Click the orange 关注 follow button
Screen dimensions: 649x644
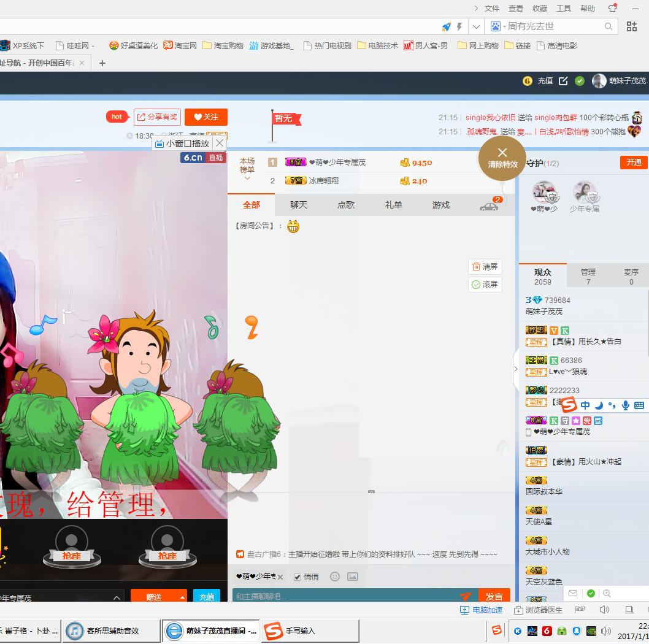pyautogui.click(x=206, y=117)
